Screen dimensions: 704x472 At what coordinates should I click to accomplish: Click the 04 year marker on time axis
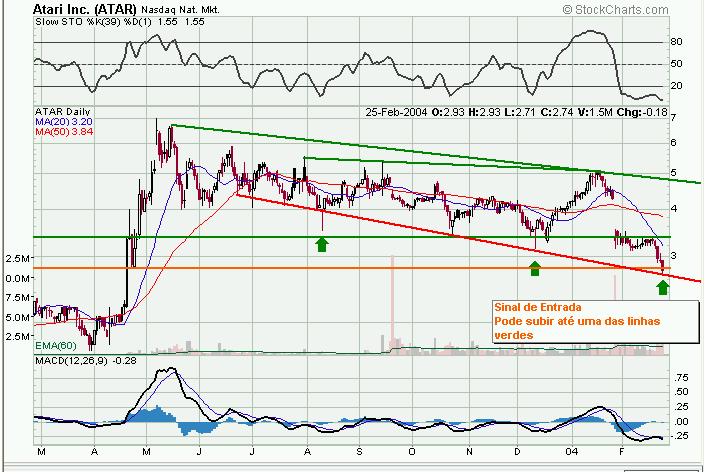click(x=572, y=451)
